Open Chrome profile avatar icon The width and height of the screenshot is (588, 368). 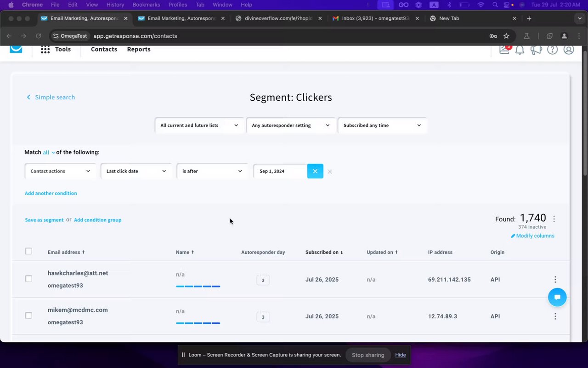coord(564,36)
